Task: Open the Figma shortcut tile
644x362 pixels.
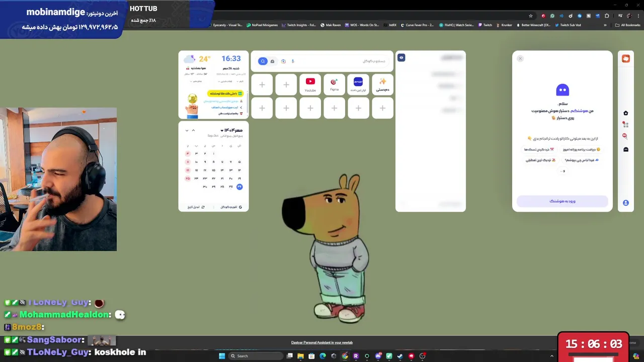Action: click(334, 84)
